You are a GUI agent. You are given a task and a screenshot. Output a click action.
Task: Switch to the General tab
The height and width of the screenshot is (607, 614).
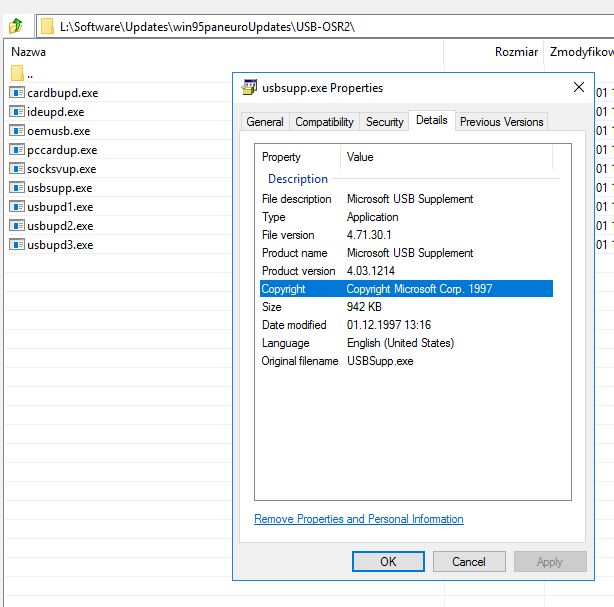coord(265,122)
